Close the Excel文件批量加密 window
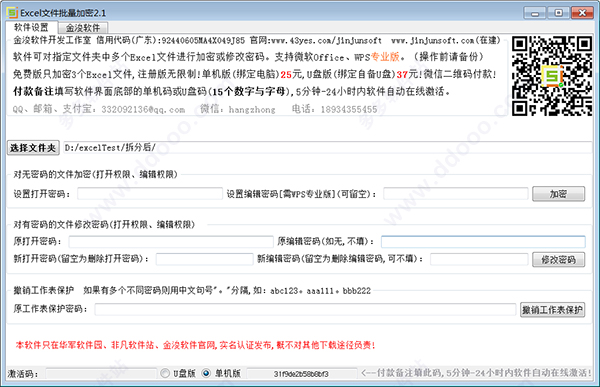This screenshot has width=600, height=387. tap(582, 13)
